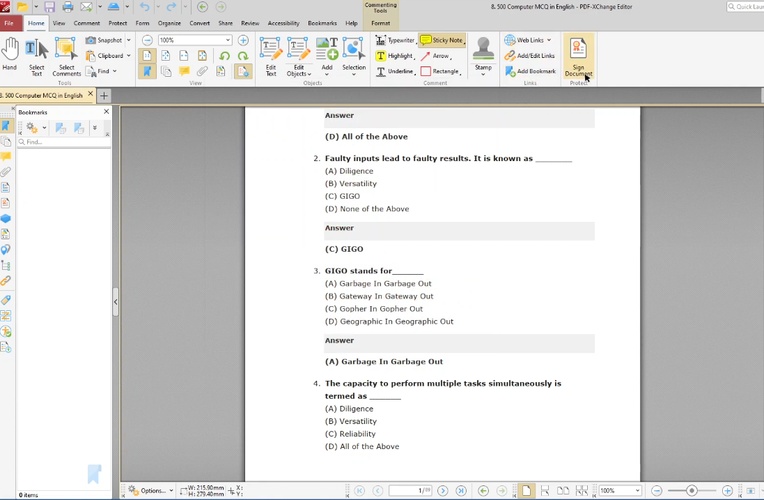This screenshot has height=500, width=764.
Task: Jump to the last page
Action: click(461, 491)
